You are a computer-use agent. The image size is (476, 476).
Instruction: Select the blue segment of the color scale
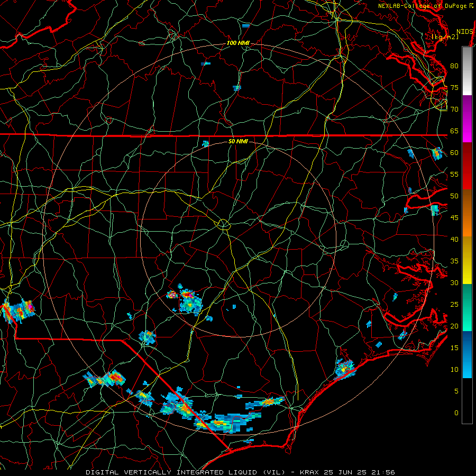[x=467, y=354]
